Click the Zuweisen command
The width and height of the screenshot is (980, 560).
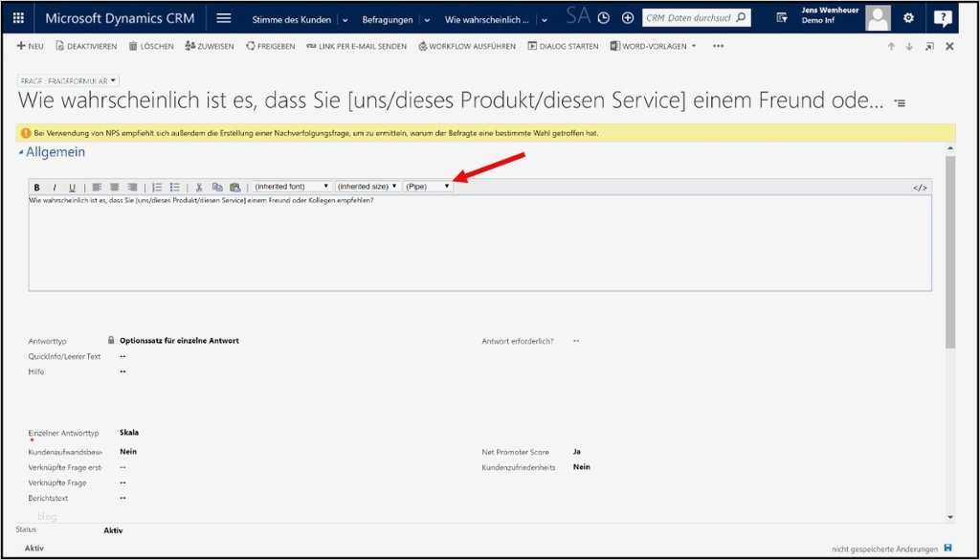pos(210,46)
